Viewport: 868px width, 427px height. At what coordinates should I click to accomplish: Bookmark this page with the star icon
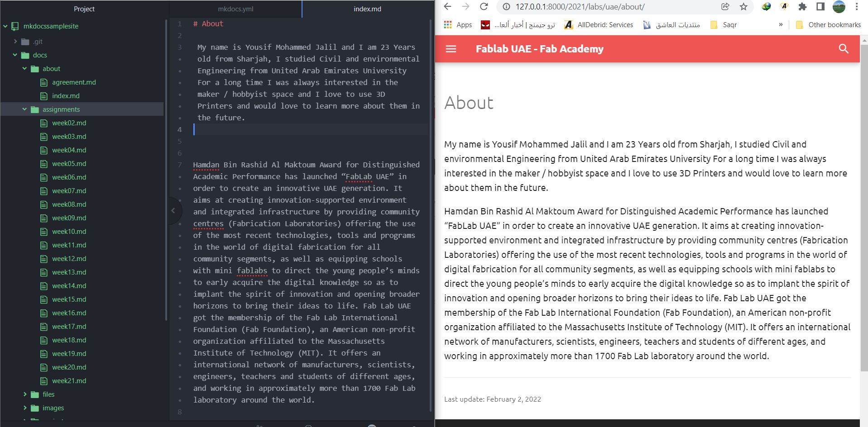coord(743,7)
